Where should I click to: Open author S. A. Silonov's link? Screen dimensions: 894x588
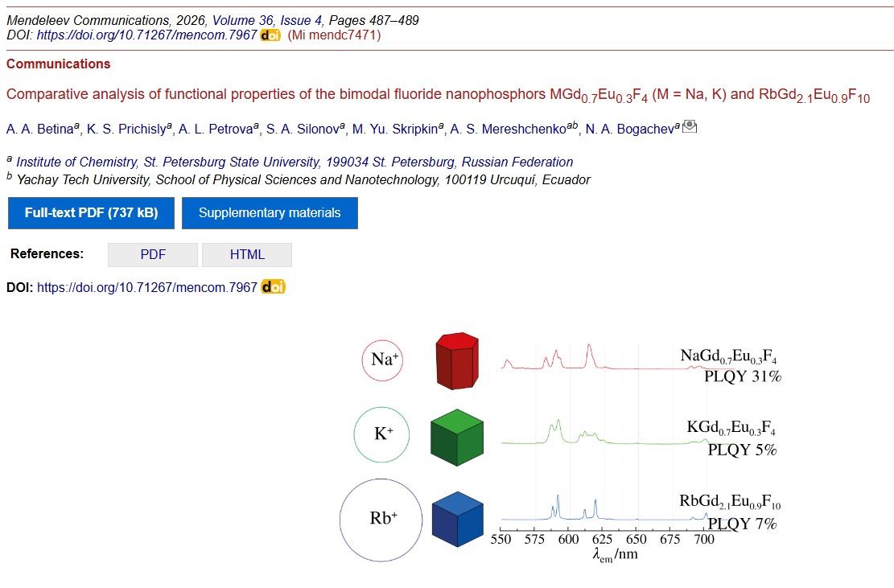[303, 130]
